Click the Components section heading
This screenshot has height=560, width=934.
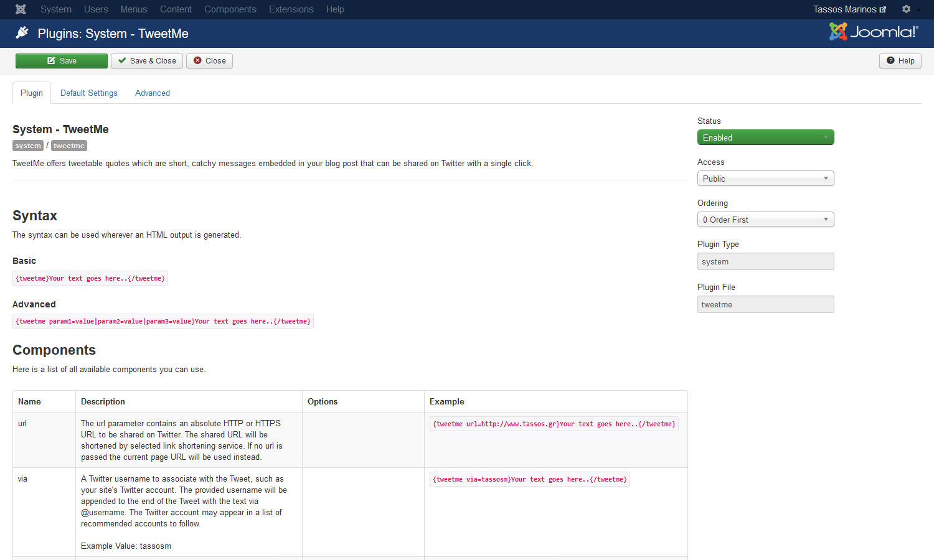[54, 350]
